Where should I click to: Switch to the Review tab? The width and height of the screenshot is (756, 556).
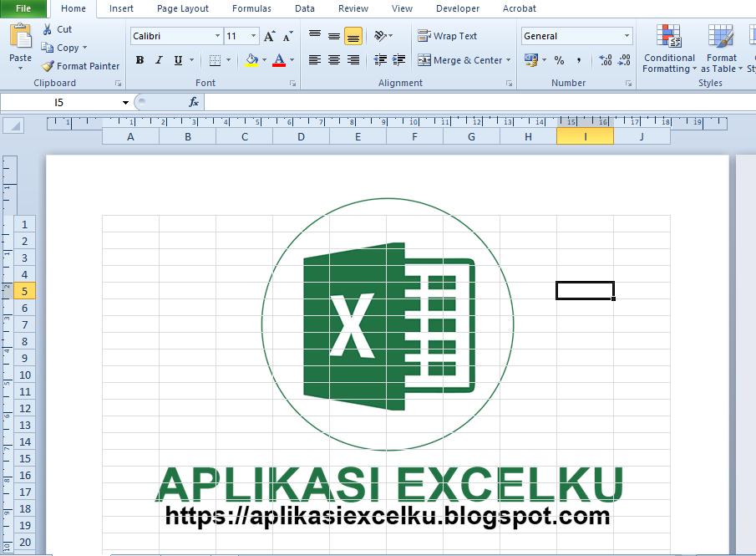click(x=353, y=8)
